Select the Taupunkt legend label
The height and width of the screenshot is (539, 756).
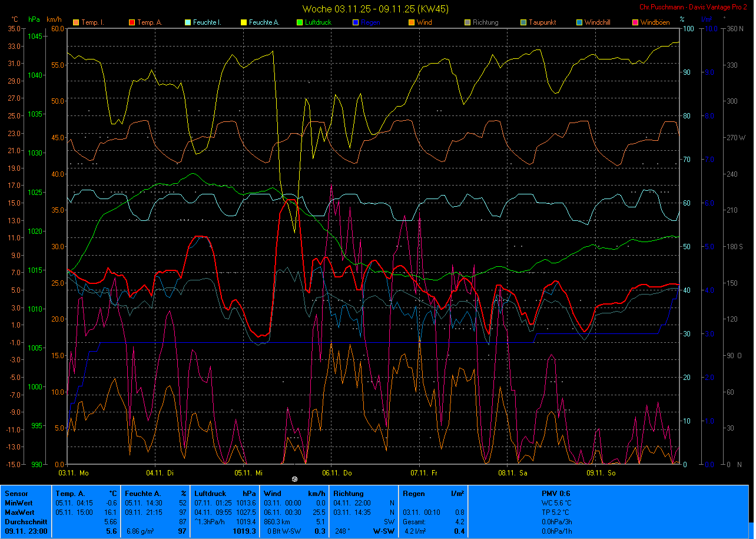coord(542,22)
